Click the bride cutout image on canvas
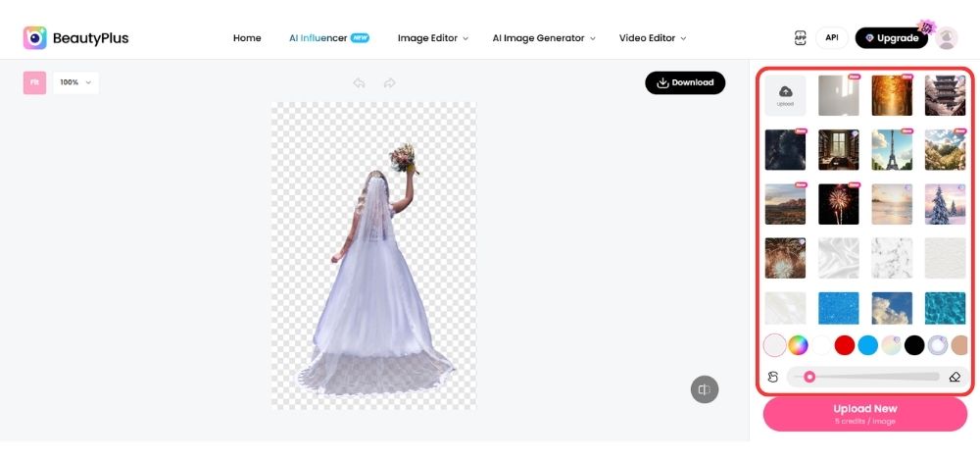 tap(375, 269)
